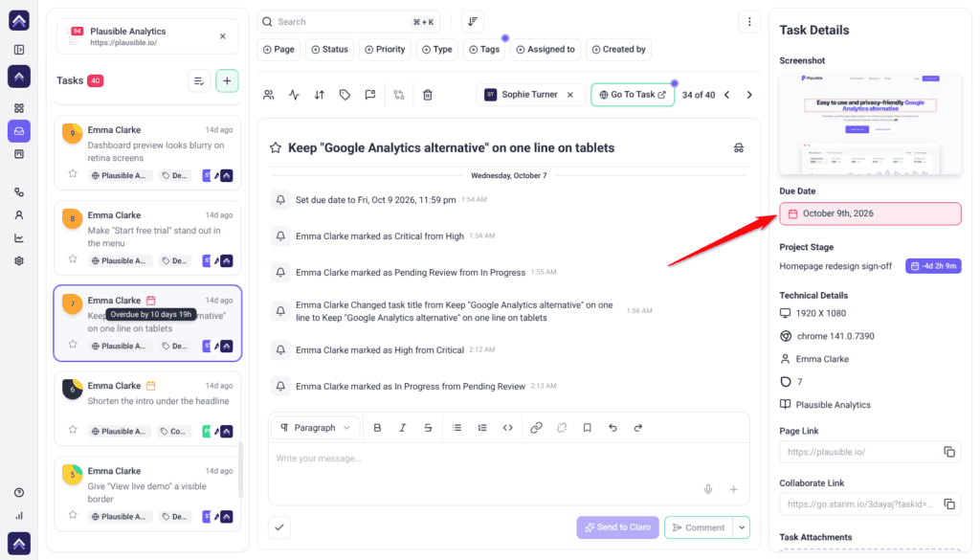The image size is (980, 560).
Task: Open the Assigned to filter
Action: (546, 50)
